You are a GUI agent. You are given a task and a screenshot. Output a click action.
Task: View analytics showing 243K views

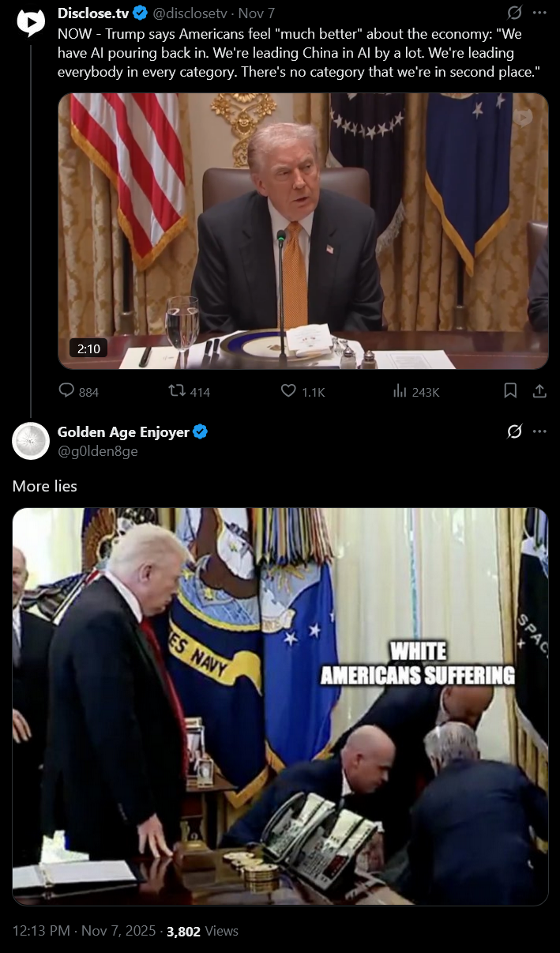(416, 391)
